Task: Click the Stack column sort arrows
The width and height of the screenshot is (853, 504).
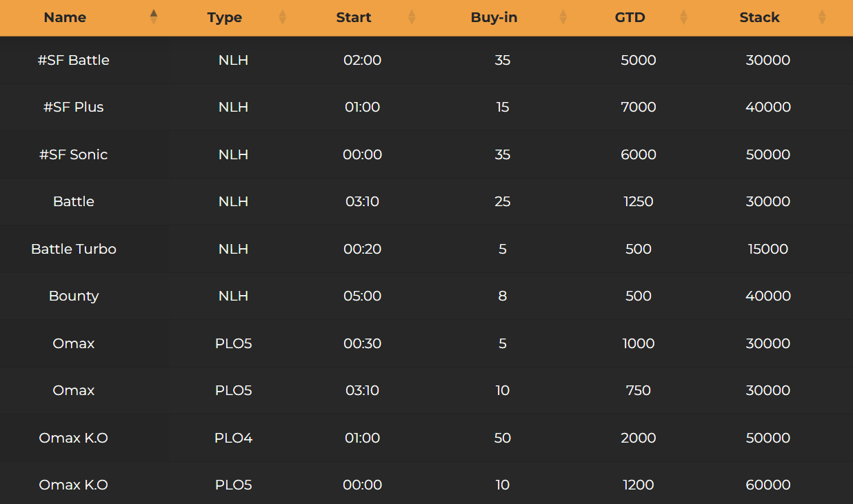Action: click(821, 17)
